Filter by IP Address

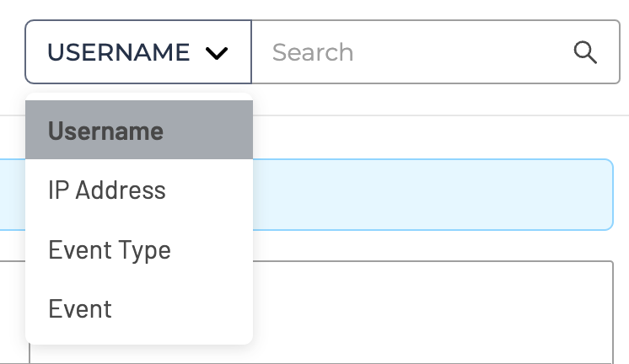[107, 190]
